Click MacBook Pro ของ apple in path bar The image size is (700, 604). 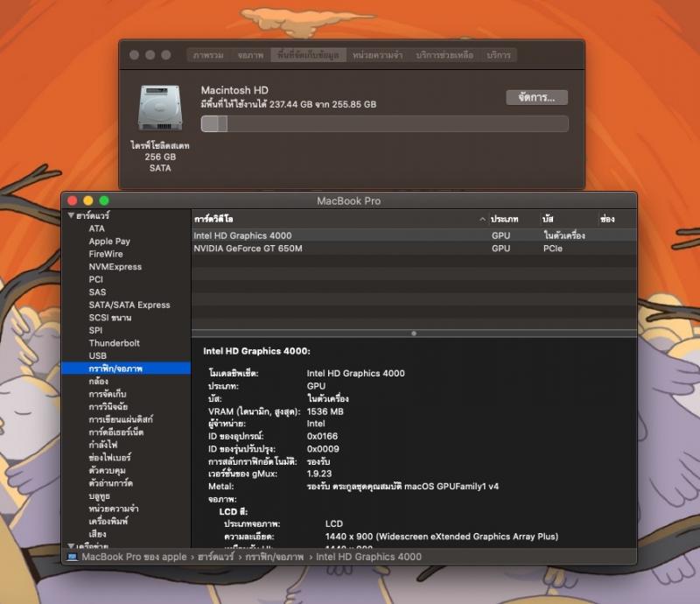(135, 557)
